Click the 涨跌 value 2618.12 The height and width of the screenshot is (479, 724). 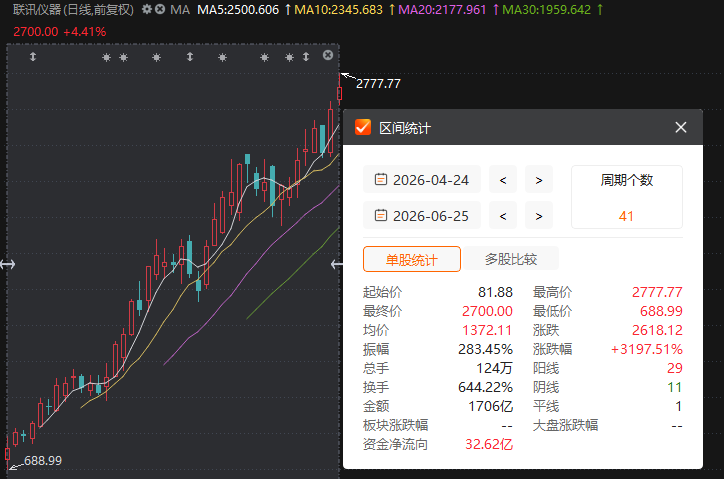pyautogui.click(x=657, y=330)
